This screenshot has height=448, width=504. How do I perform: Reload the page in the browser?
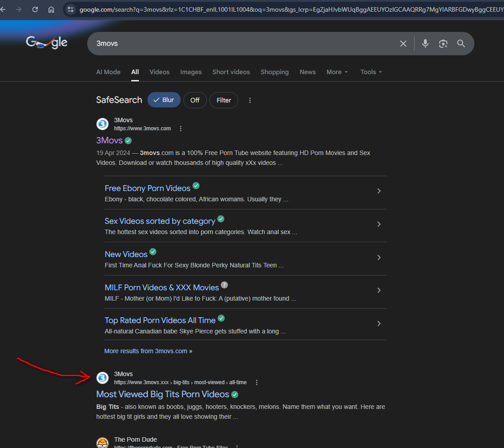coord(35,9)
